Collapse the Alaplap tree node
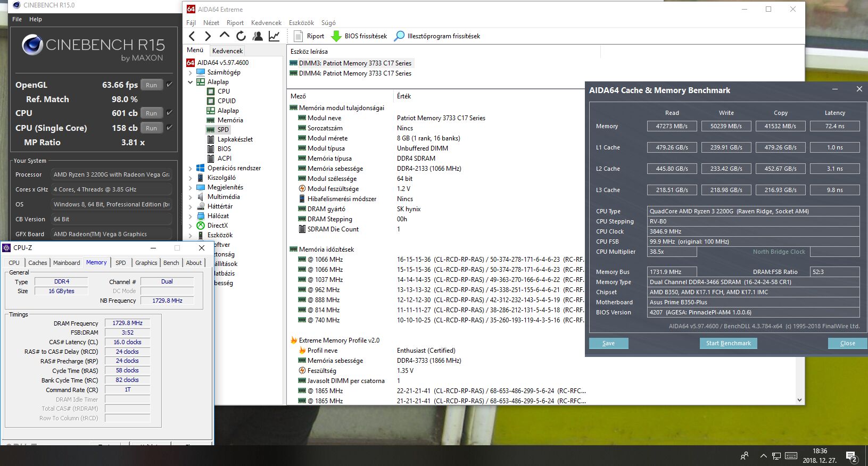Viewport: 868px width, 466px height. click(191, 82)
